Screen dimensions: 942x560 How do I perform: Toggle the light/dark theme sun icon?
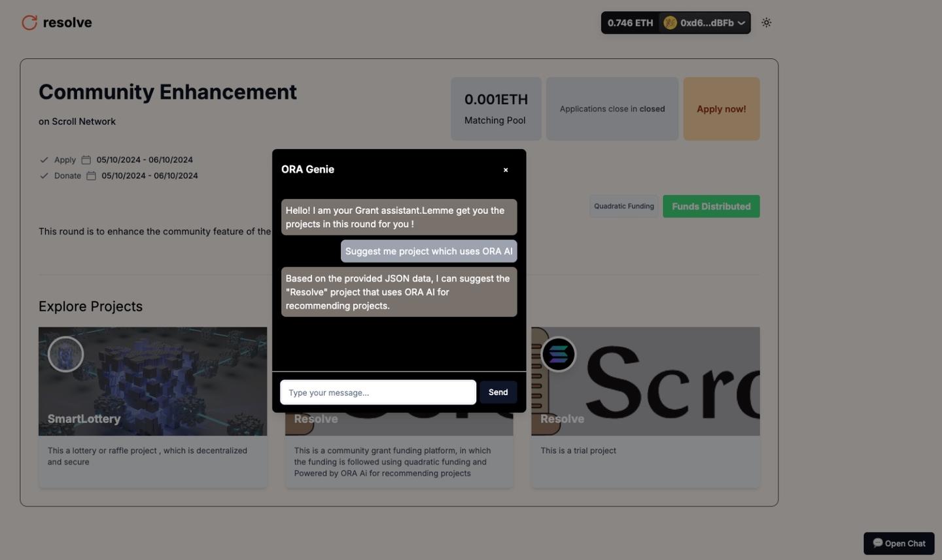click(767, 23)
